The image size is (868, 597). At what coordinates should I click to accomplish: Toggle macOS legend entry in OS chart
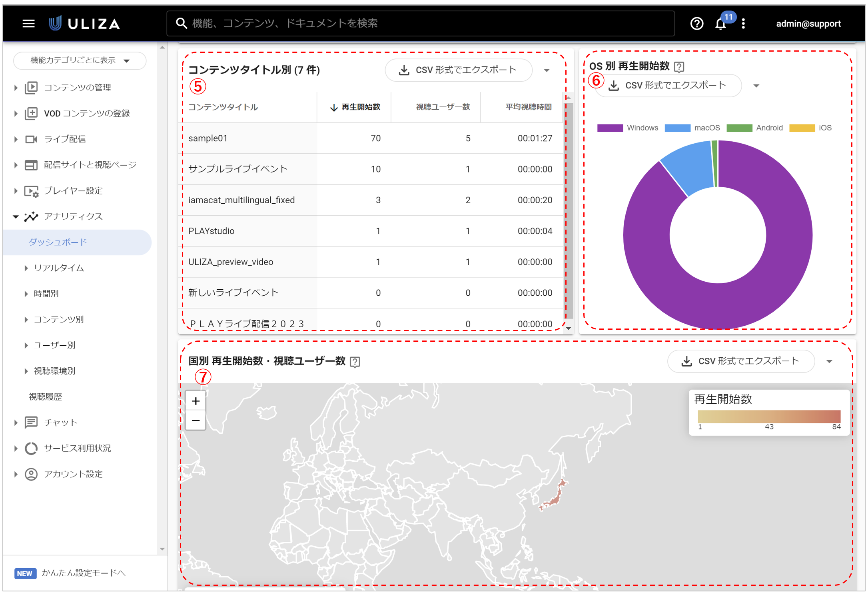coord(692,128)
